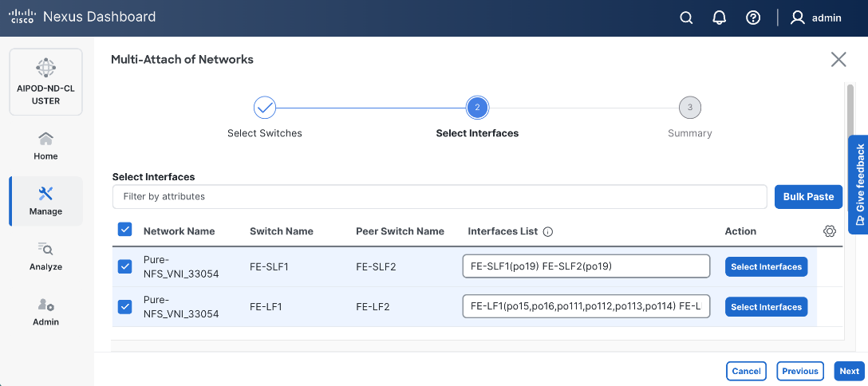Viewport: 868px width, 386px height.
Task: Open the Analyze section in sidebar
Action: [x=46, y=257]
